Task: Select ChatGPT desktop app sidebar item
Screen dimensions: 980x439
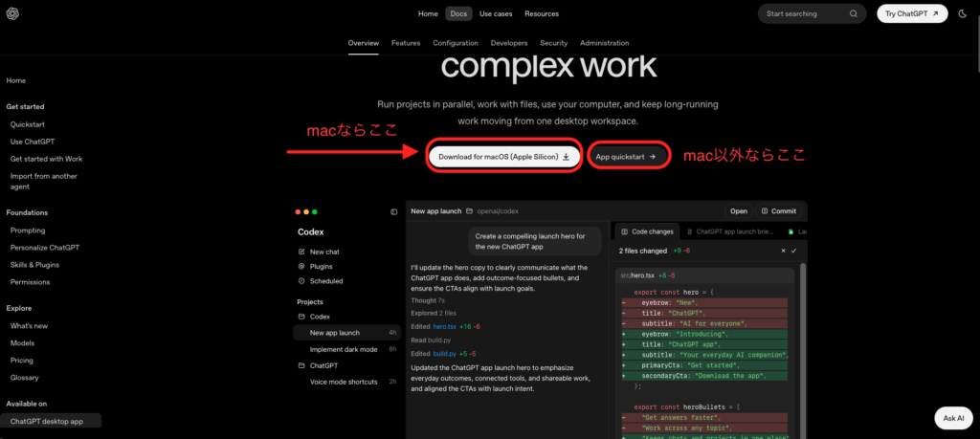Action: pos(50,422)
